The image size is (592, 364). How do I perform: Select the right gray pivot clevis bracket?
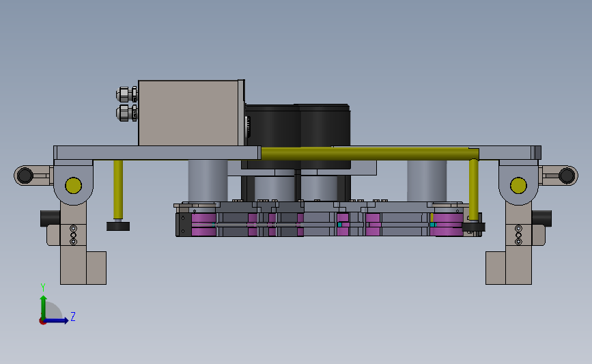click(x=518, y=182)
